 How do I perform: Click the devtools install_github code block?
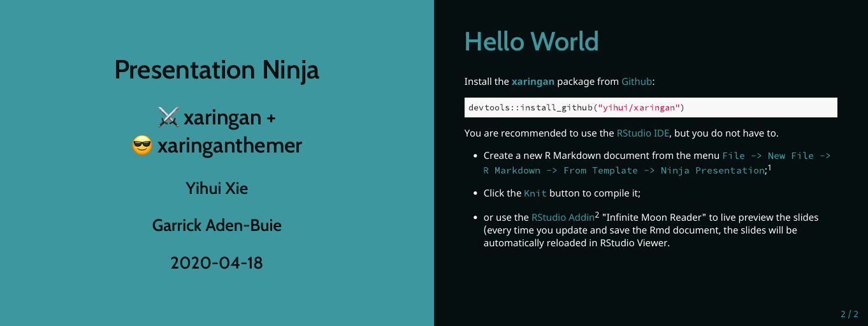[x=651, y=107]
